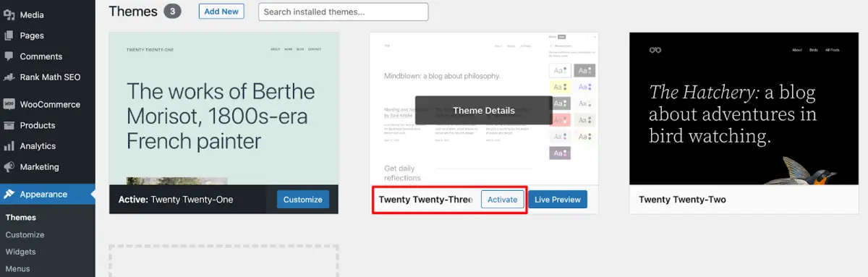Open the Themes submenu item
Image resolution: width=868 pixels, height=277 pixels.
coord(21,217)
